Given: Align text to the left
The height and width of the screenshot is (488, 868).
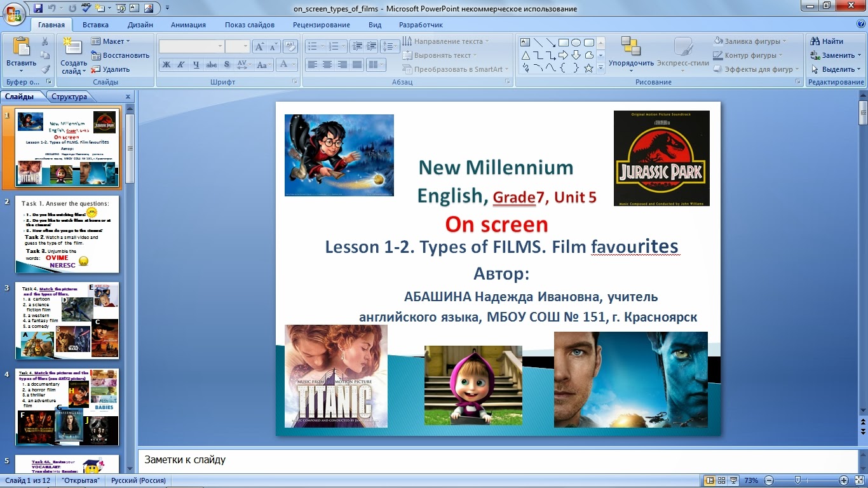Looking at the screenshot, I should point(312,64).
